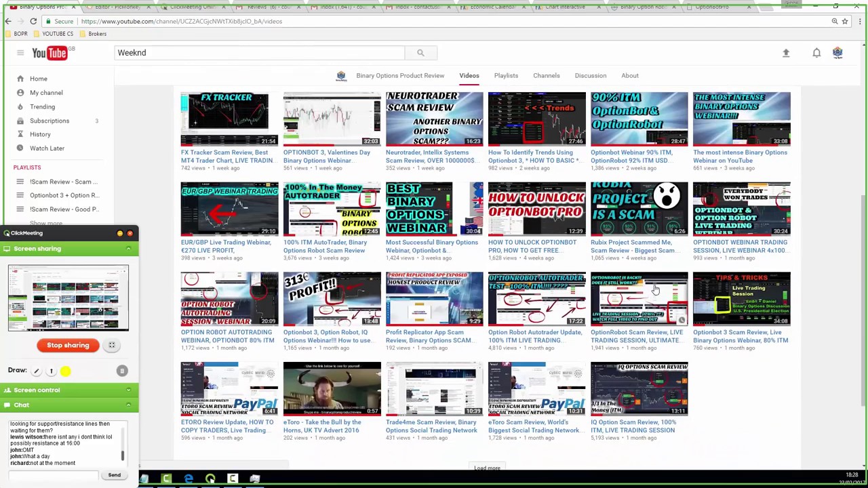The height and width of the screenshot is (488, 868).
Task: Open the upload video icon
Action: [786, 53]
